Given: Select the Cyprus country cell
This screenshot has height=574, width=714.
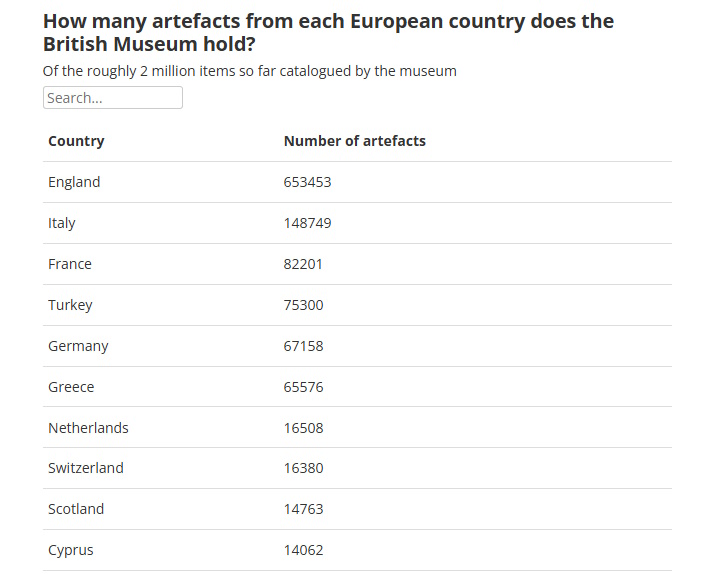Looking at the screenshot, I should click(x=71, y=550).
